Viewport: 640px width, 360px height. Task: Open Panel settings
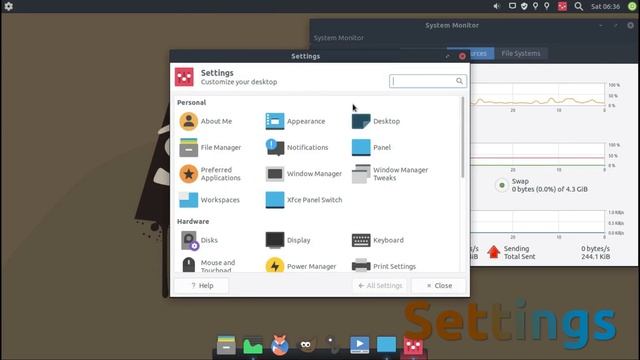point(371,147)
